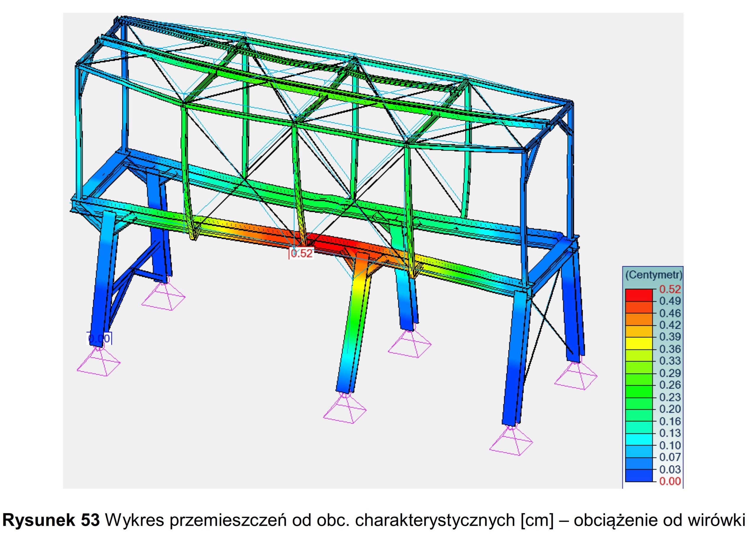Select the front-right pink support symbol
The height and width of the screenshot is (548, 756).
[511, 441]
